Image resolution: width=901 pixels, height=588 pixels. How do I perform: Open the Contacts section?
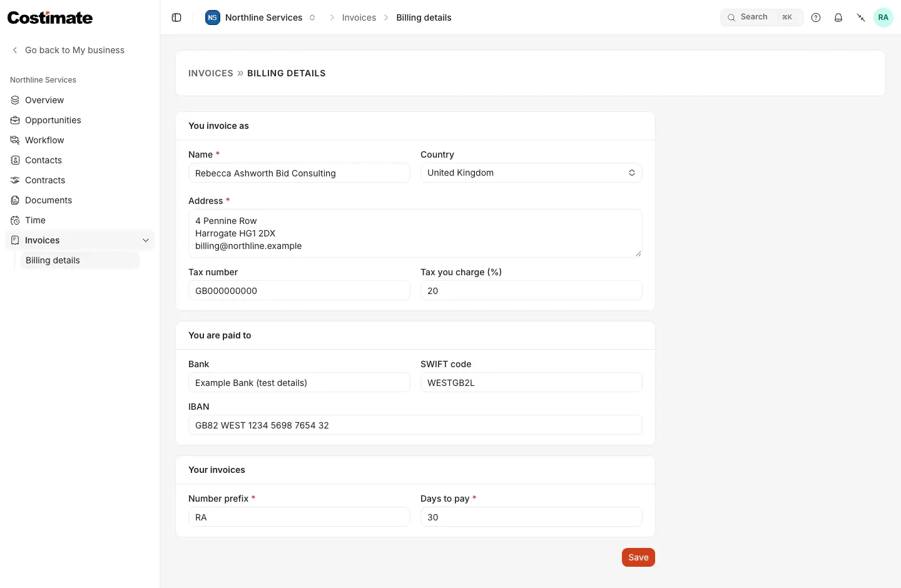click(79, 160)
